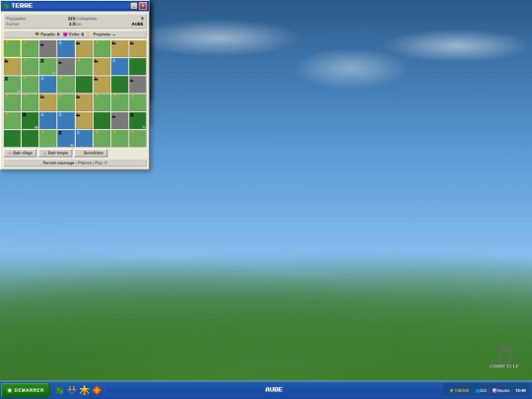Select the gray mountain tile in the first grid row
The image size is (532, 399).
point(48,48)
